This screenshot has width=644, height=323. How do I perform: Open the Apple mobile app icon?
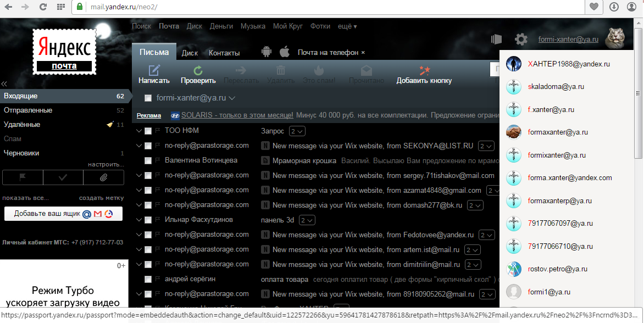click(285, 52)
